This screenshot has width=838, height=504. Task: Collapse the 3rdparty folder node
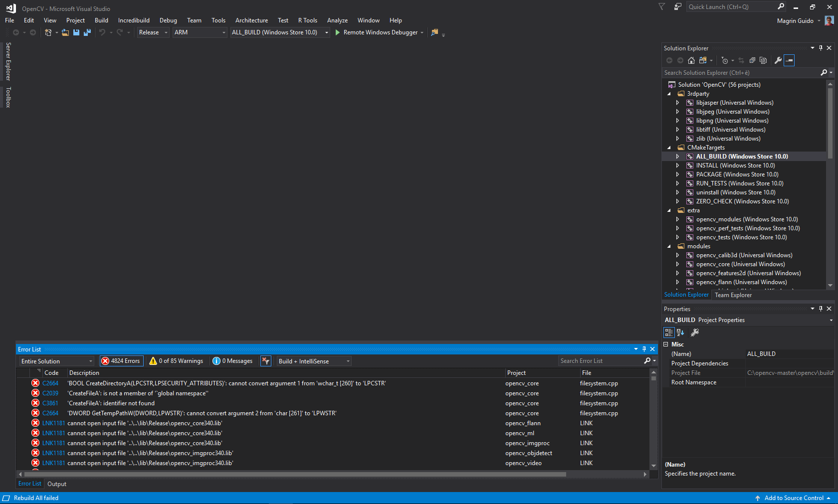(669, 94)
